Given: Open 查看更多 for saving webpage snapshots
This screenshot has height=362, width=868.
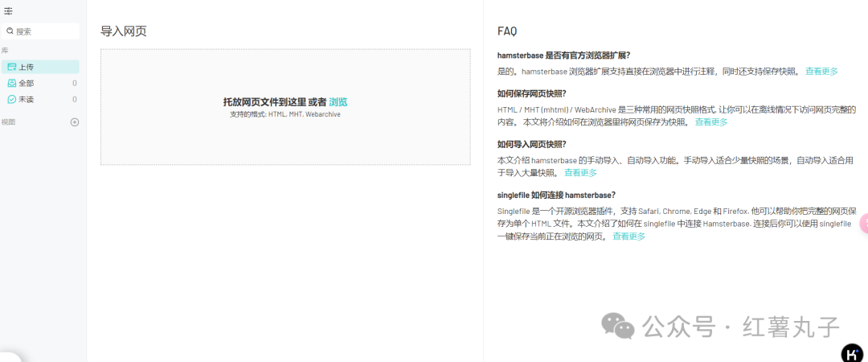Looking at the screenshot, I should (711, 122).
